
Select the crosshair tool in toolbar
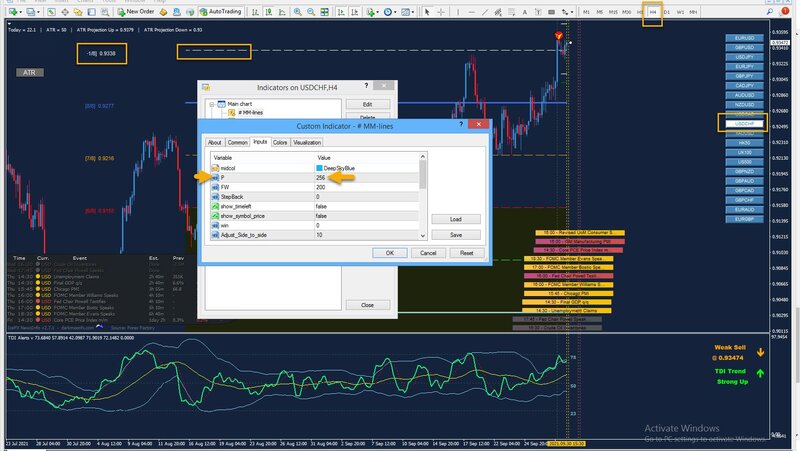tap(443, 13)
